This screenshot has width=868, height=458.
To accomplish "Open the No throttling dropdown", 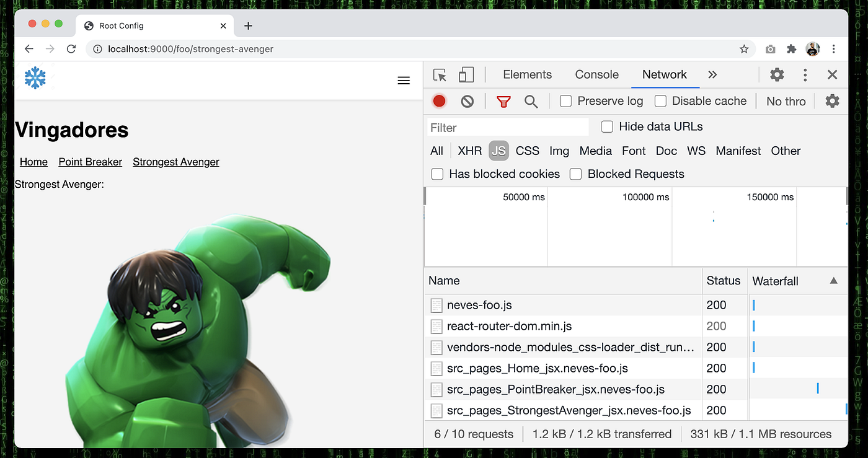I will point(786,102).
